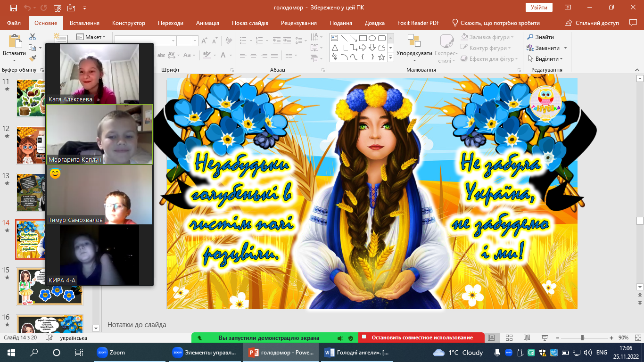Select the five-point star shape
Viewport: 644px width, 362px height.
click(381, 57)
